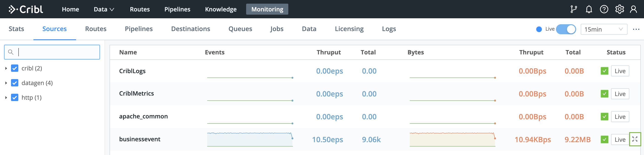This screenshot has width=644, height=155.
Task: Click the businessevent bytes sparkline chart
Action: tap(452, 139)
